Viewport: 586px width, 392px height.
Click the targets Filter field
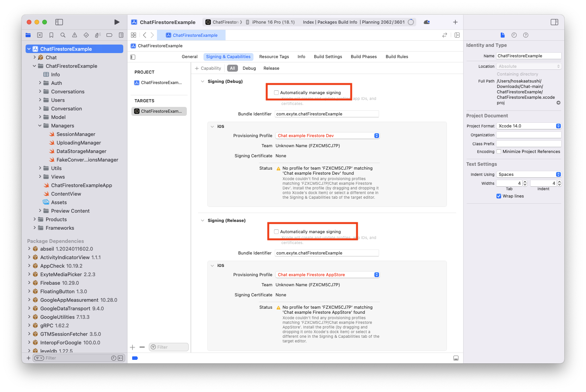click(x=169, y=347)
